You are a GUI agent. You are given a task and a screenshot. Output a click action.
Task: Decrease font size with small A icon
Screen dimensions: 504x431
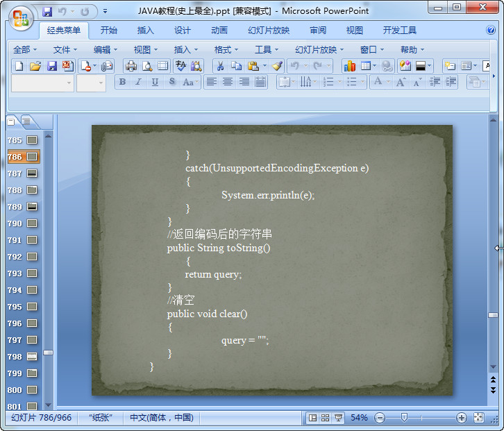pyautogui.click(x=417, y=82)
